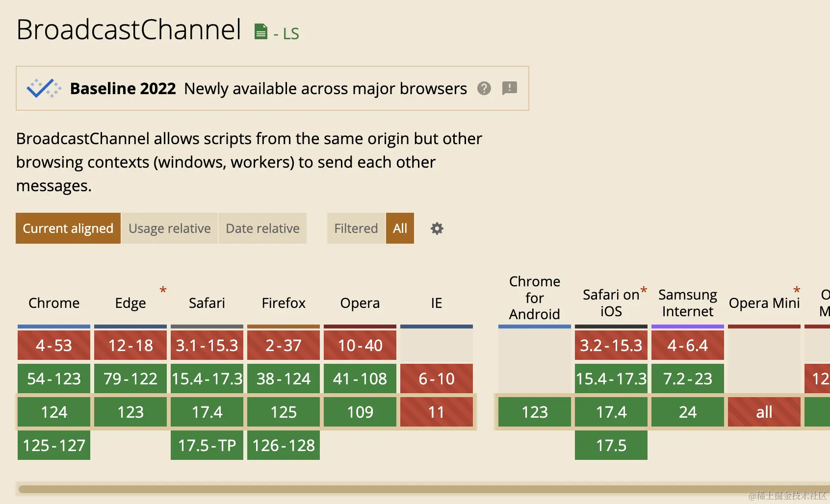
Task: Select Edge versions 79-122 cell
Action: pyautogui.click(x=130, y=378)
